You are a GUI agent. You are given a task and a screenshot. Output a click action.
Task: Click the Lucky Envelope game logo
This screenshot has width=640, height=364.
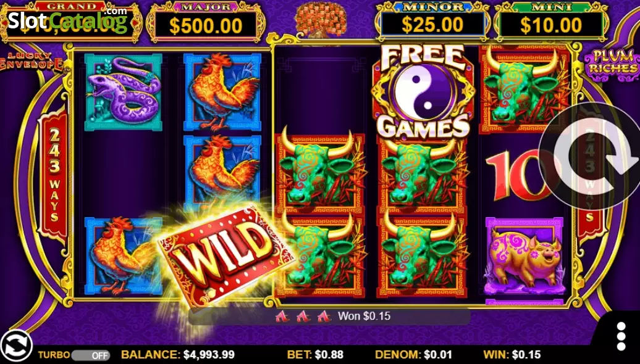click(32, 62)
